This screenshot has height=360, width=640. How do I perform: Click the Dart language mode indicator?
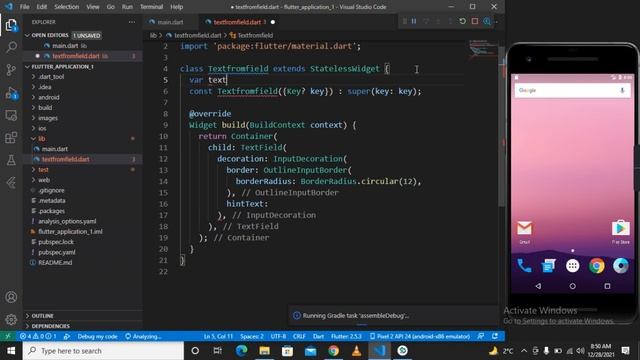(x=318, y=336)
